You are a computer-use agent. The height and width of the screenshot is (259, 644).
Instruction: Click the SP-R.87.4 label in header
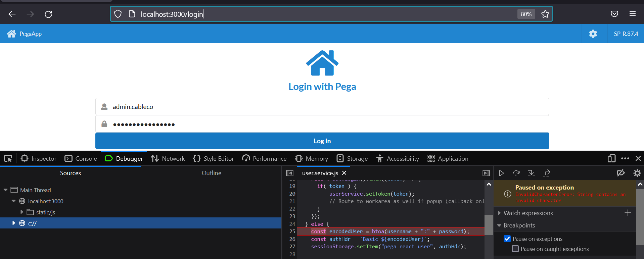point(626,34)
